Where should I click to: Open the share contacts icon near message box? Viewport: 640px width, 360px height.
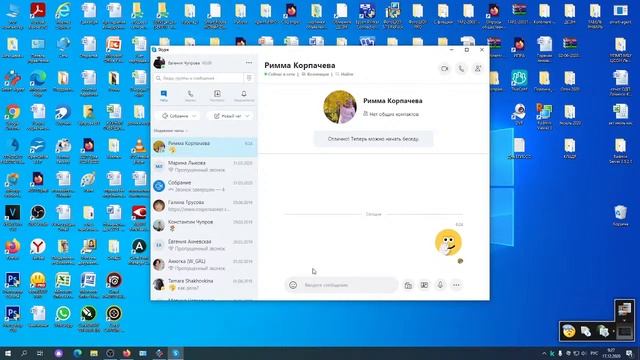click(424, 285)
